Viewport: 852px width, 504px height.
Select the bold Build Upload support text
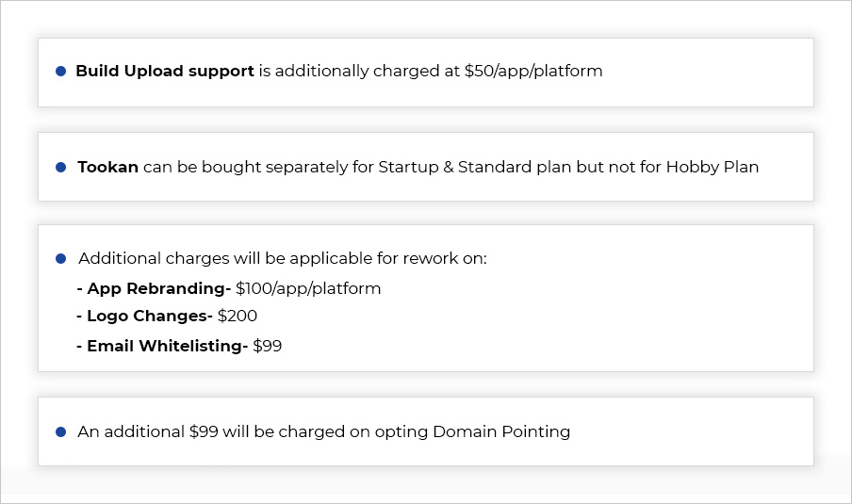coord(165,72)
